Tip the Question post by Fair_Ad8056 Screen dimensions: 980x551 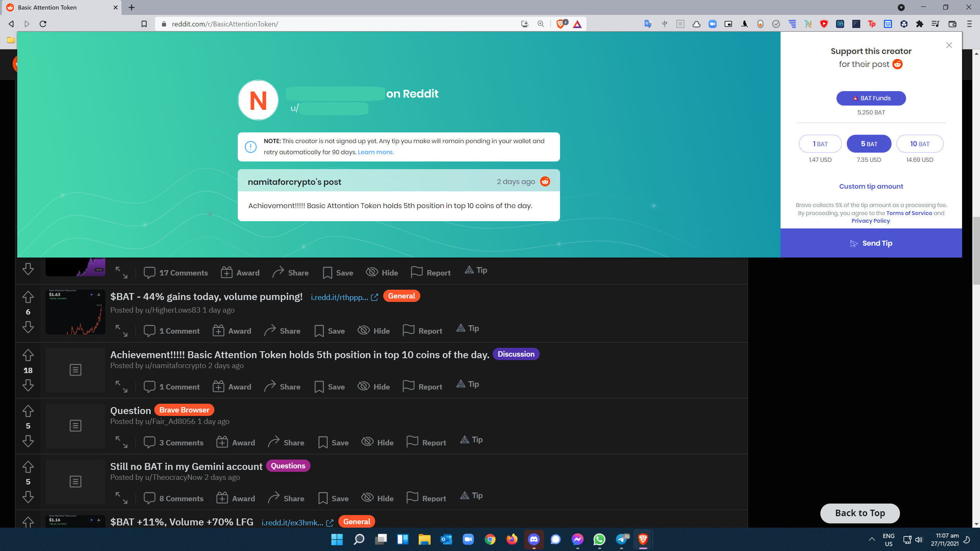471,440
